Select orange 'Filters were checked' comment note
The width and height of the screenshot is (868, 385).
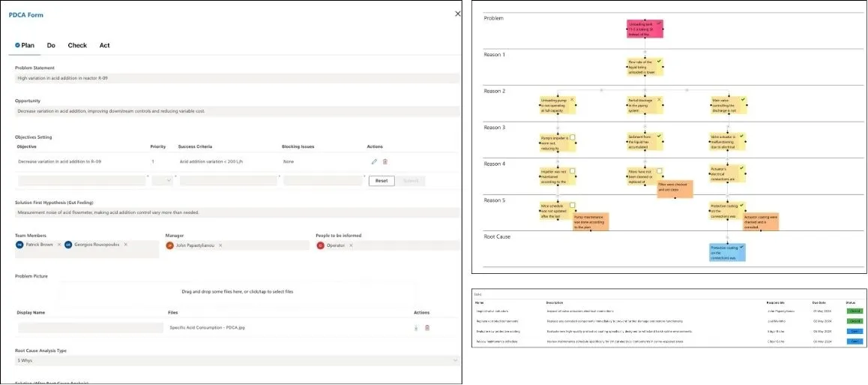[675, 189]
